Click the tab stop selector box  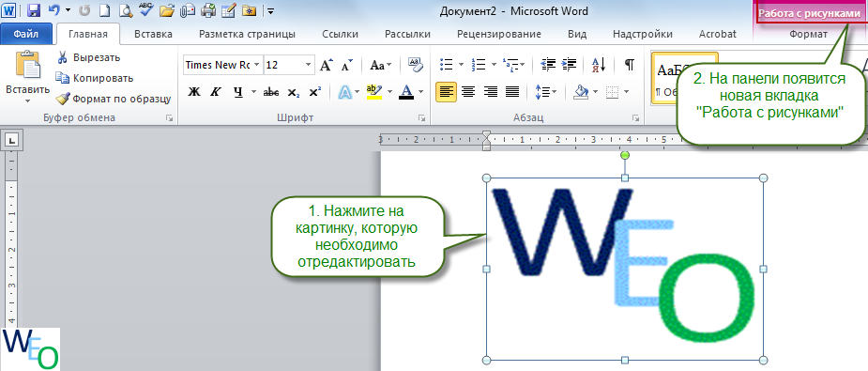[11, 141]
